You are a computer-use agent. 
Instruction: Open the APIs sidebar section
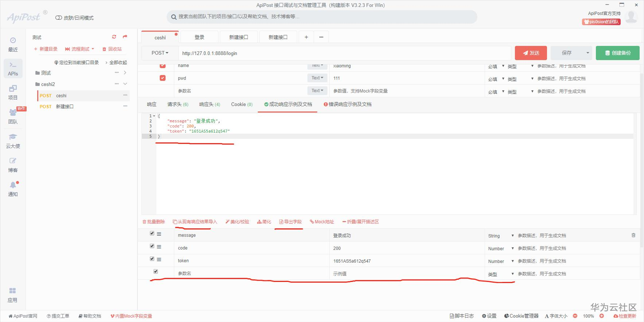[13, 69]
